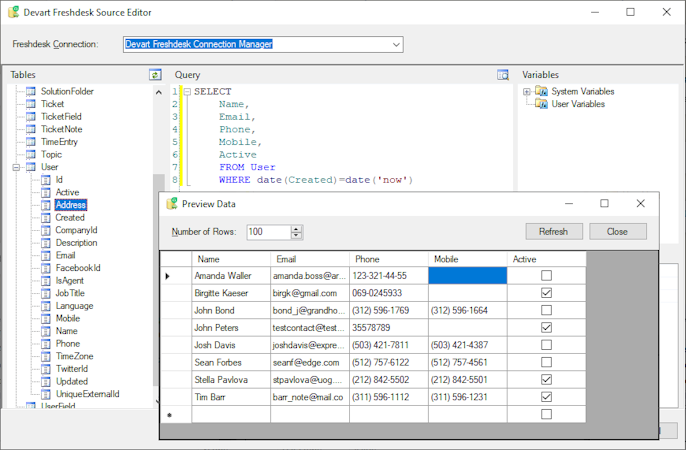Screen dimensions: 686x450
Task: Click the CompanyId column icon
Action: click(45, 230)
